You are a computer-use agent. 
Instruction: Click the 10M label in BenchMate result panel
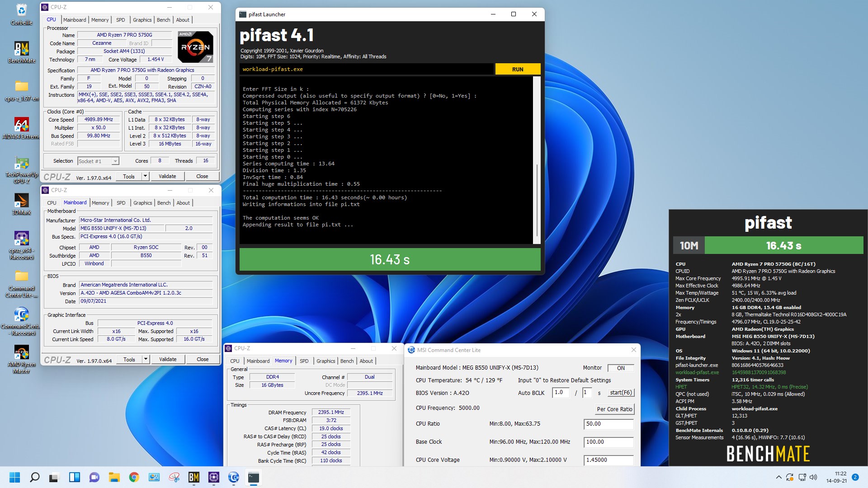tap(689, 246)
